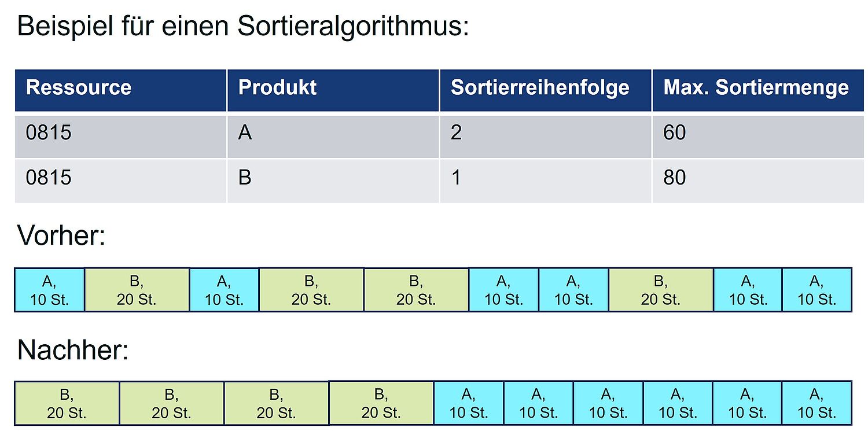Click the Nachher: label
Viewport: 868px width, 431px height.
pos(73,350)
